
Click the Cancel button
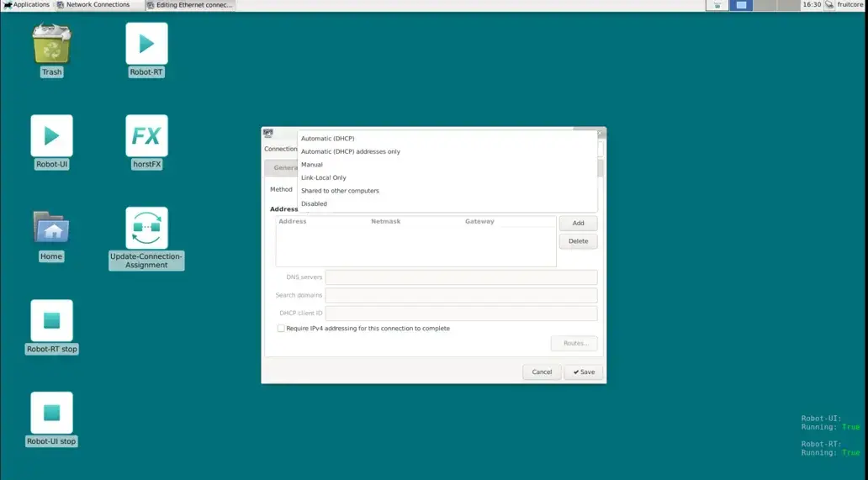(542, 372)
